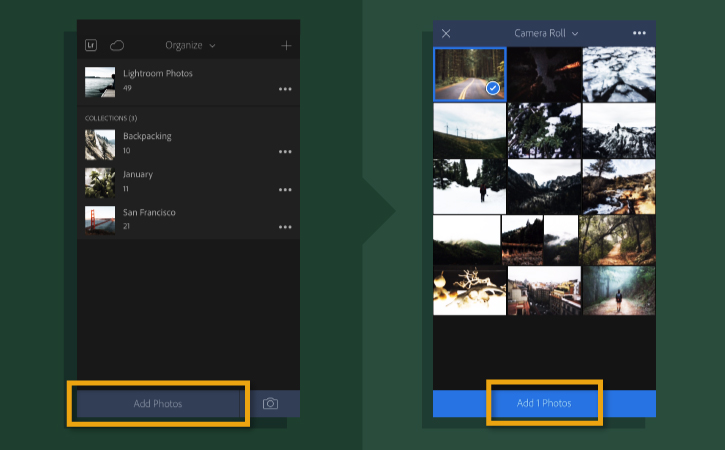Select the foggy pine trees photo
Screen dimensions: 725x450
(561, 240)
